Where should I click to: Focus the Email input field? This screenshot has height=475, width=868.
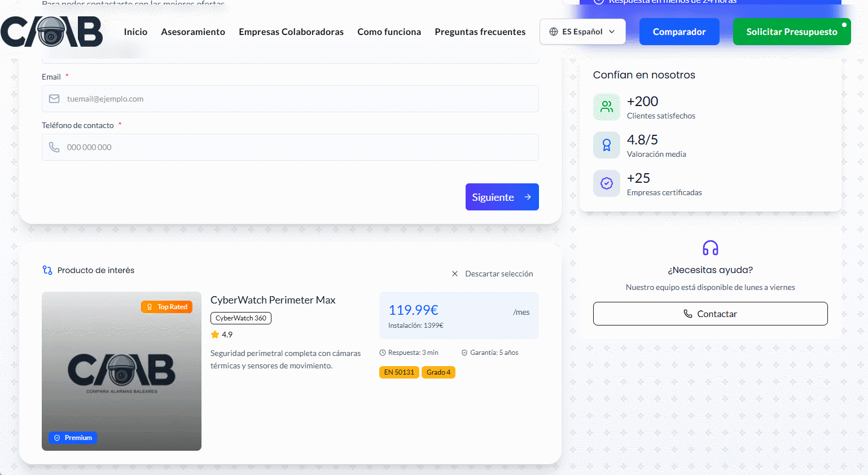coord(290,99)
